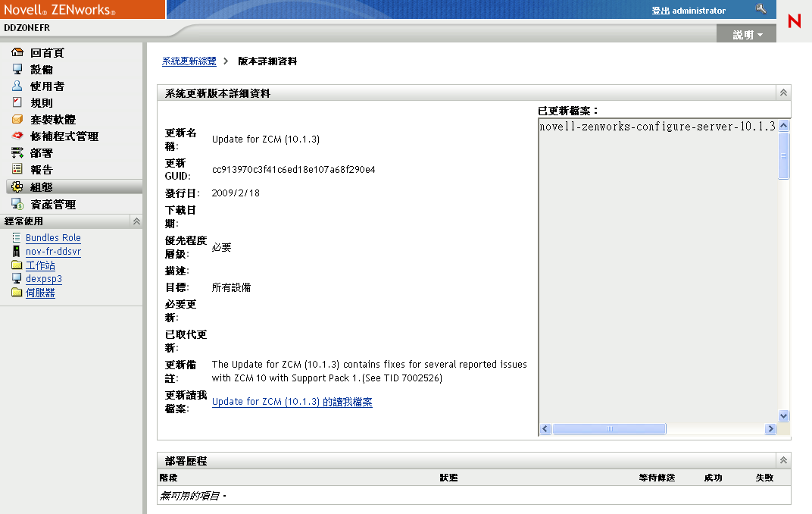
Task: Open the dexpsp3 link
Action: tap(44, 279)
